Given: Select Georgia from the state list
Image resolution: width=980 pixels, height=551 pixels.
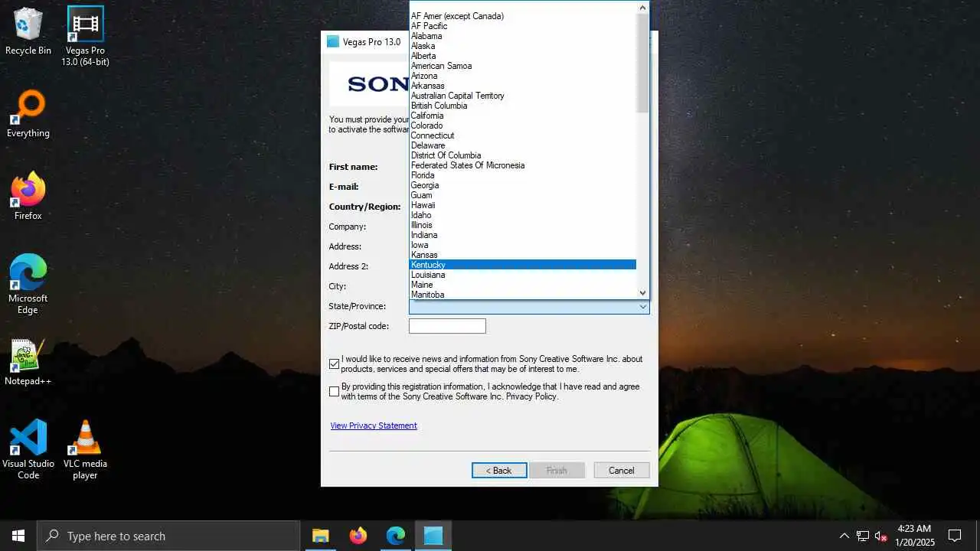Looking at the screenshot, I should click(x=523, y=185).
